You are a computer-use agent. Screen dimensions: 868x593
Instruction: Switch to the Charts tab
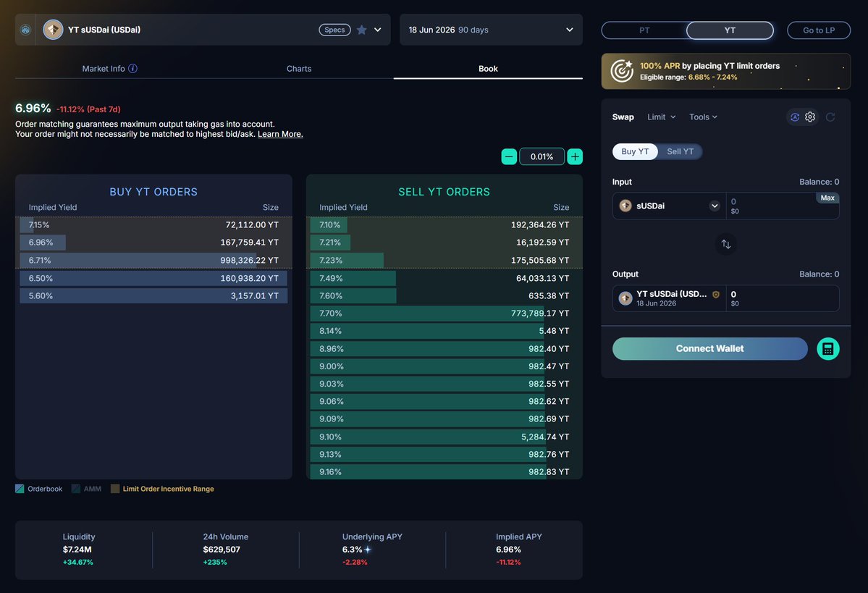click(x=299, y=69)
